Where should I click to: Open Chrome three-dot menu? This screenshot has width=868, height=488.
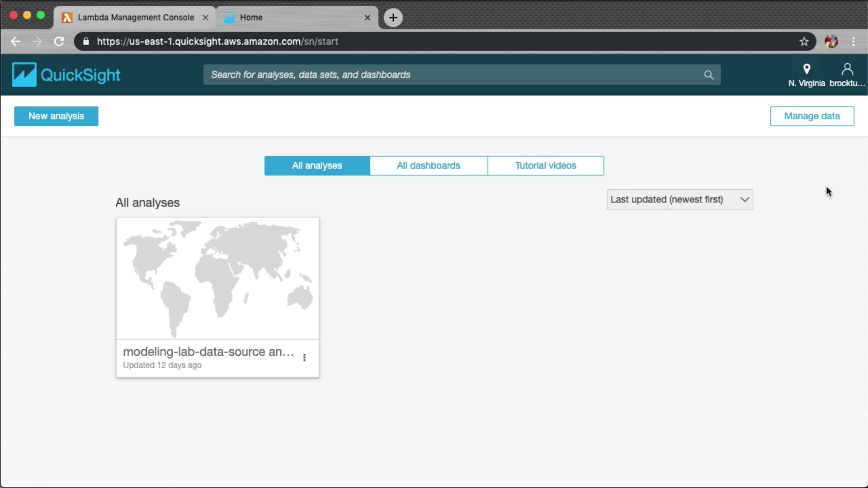tap(853, 42)
